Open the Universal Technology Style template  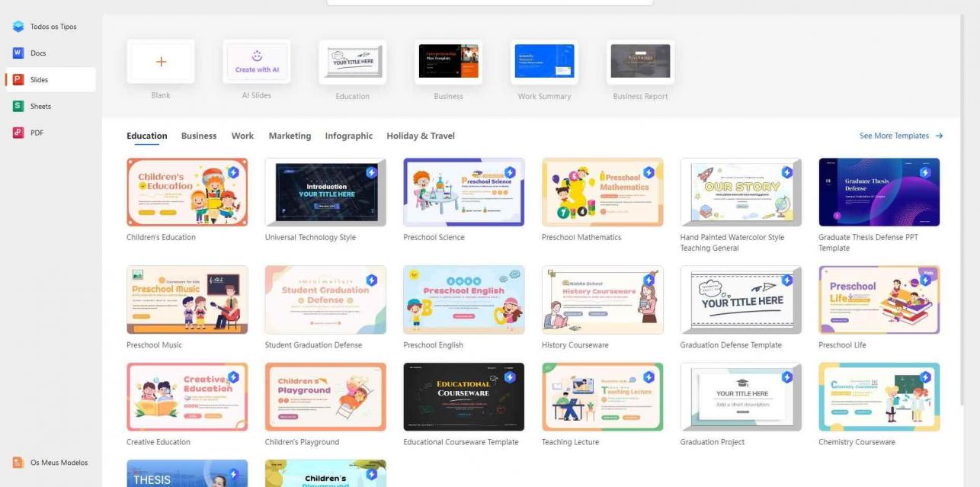click(x=325, y=192)
